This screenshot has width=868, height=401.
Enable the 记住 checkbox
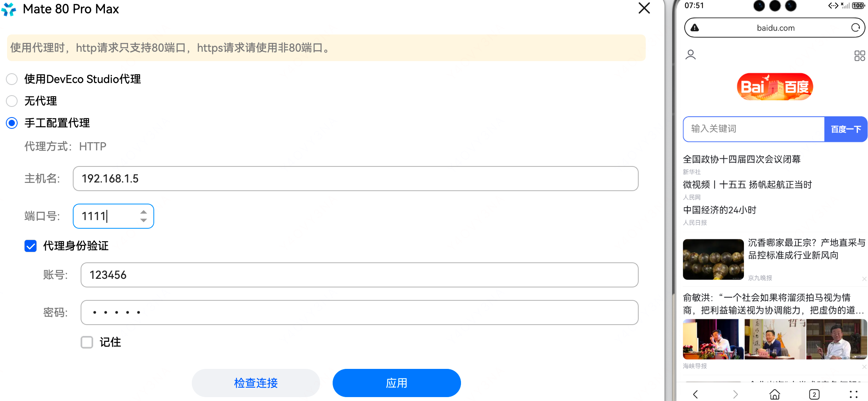coord(87,342)
